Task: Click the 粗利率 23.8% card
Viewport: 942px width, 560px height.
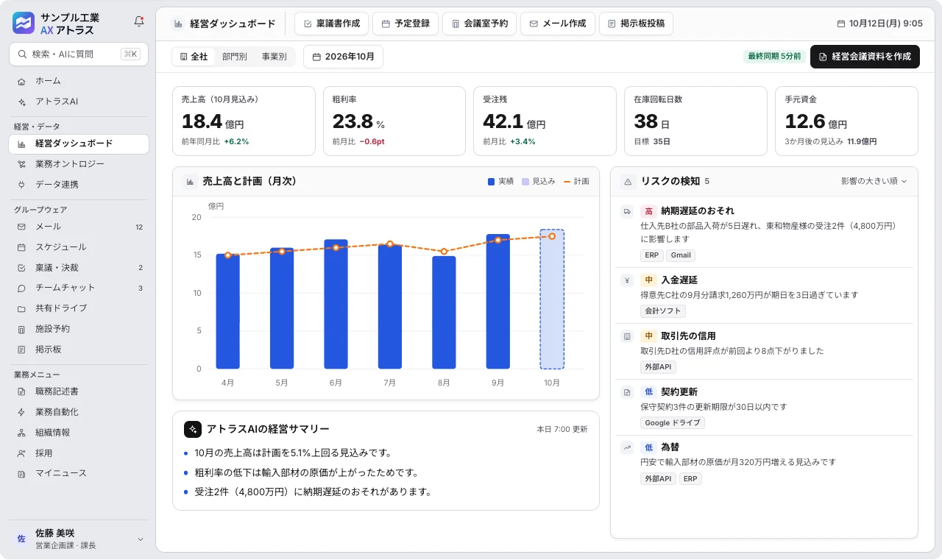Action: tap(394, 121)
